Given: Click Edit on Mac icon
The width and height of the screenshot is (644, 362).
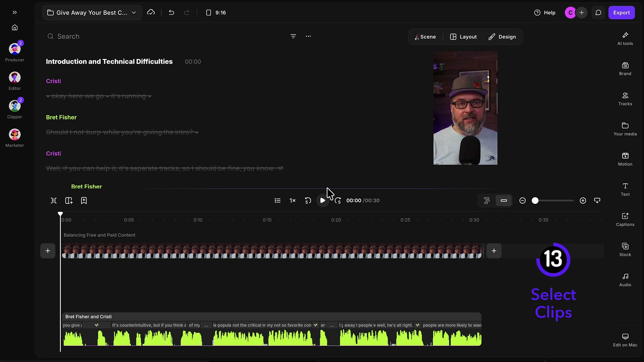Looking at the screenshot, I should point(625,337).
